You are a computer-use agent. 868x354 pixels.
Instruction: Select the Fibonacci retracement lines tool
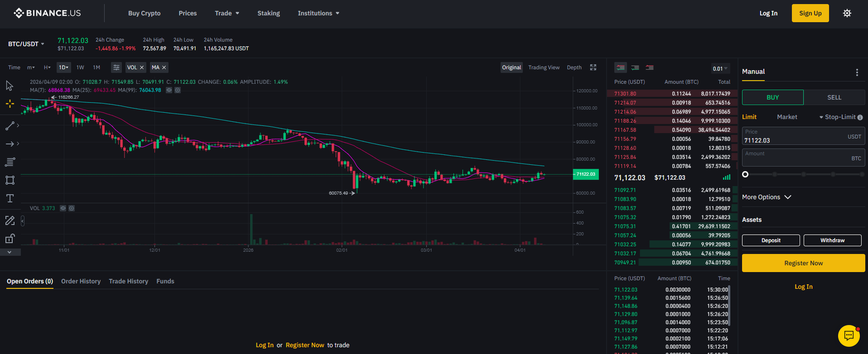[x=10, y=162]
